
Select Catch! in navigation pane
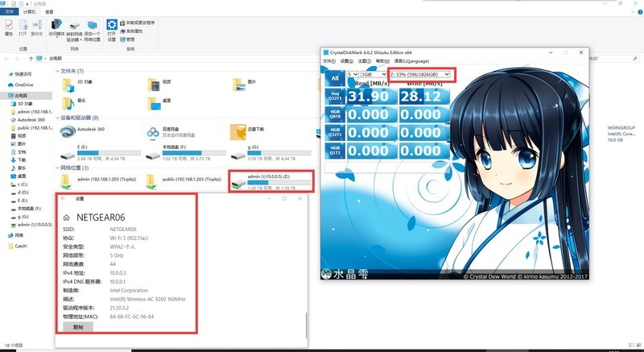[x=21, y=246]
